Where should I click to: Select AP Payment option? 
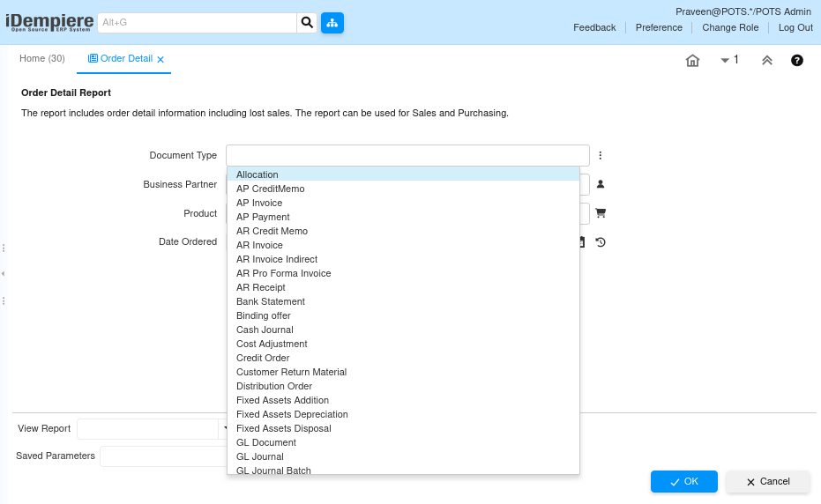[x=403, y=217]
